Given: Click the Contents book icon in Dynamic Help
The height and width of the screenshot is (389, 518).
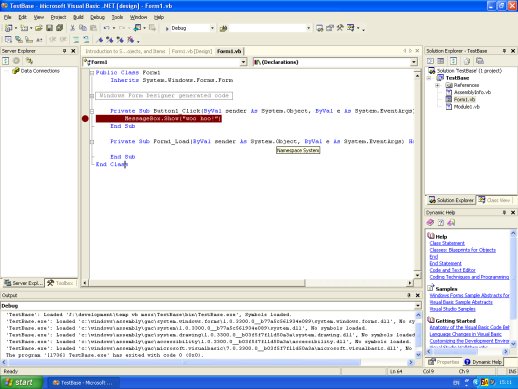Looking at the screenshot, I should (430, 222).
